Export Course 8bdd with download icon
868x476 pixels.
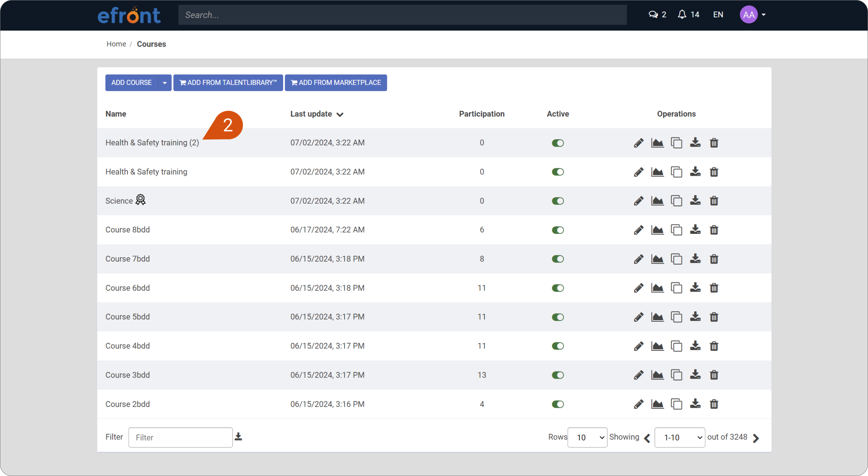(695, 230)
